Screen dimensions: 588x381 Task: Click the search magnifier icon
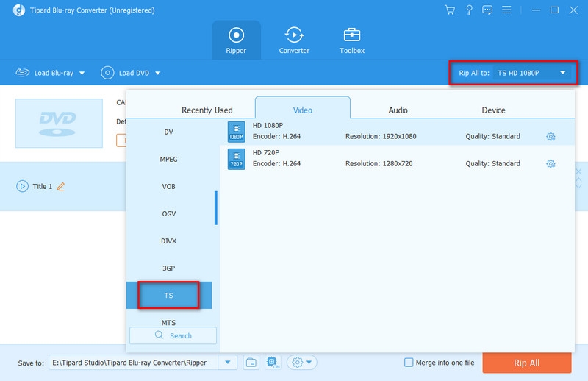(x=159, y=335)
